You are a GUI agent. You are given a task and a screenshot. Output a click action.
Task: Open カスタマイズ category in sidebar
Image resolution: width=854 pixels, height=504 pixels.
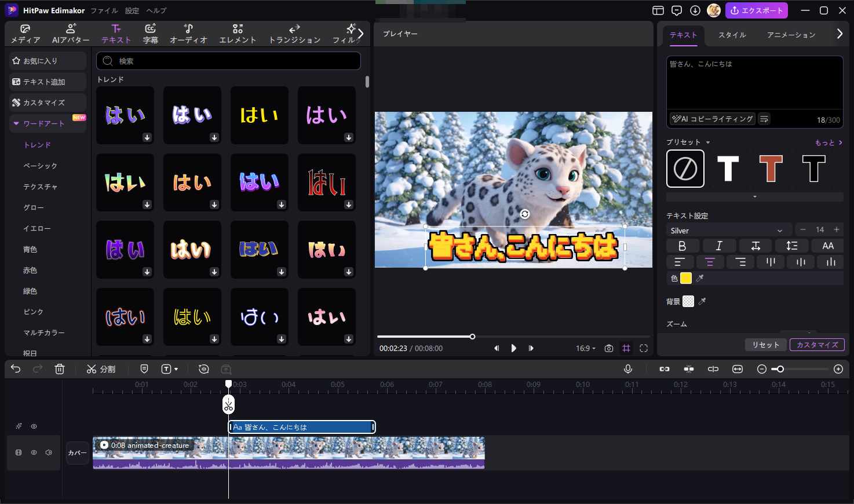click(48, 103)
